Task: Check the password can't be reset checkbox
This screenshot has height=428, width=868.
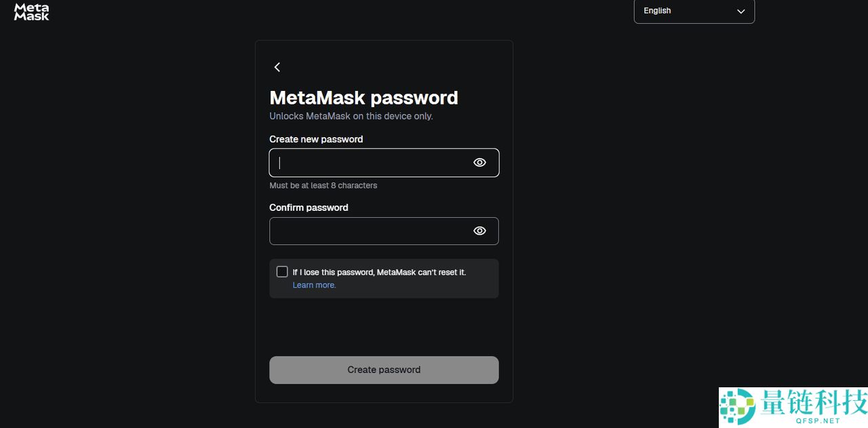Action: click(x=282, y=271)
